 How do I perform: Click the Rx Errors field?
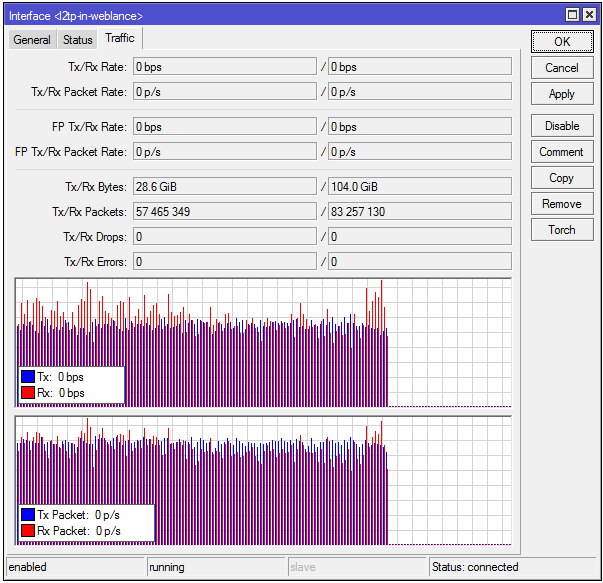(420, 262)
